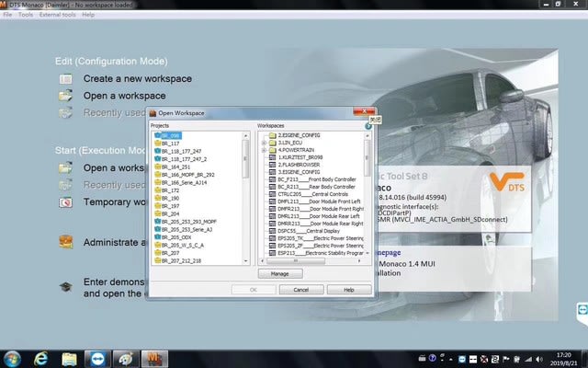Select project BR_204
Screen dimensions: 588x368
(167, 213)
